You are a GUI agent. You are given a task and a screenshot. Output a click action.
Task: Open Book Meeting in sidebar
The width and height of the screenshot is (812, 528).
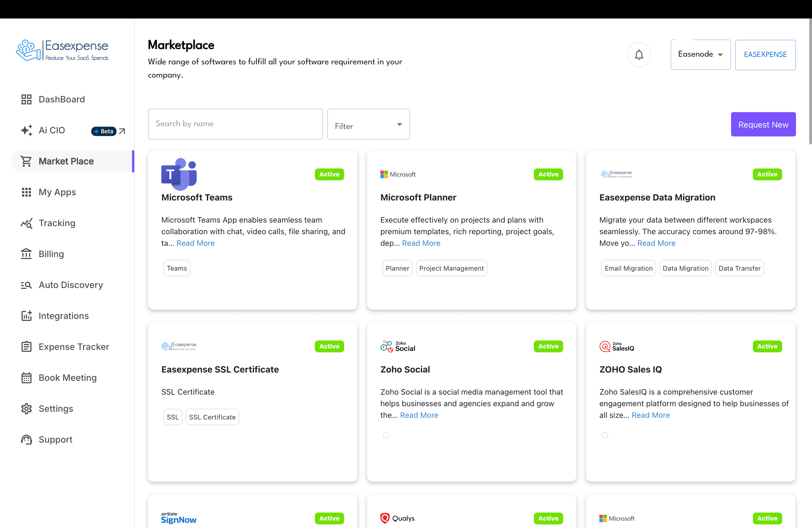(68, 378)
